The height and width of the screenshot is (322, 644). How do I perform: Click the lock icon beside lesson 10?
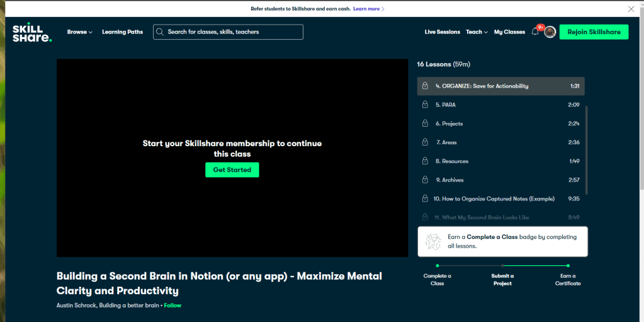tap(425, 198)
